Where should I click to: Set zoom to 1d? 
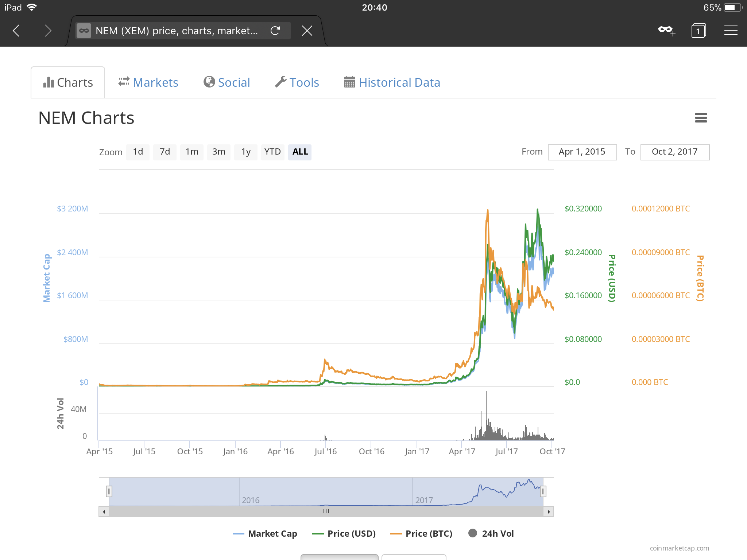tap(138, 152)
